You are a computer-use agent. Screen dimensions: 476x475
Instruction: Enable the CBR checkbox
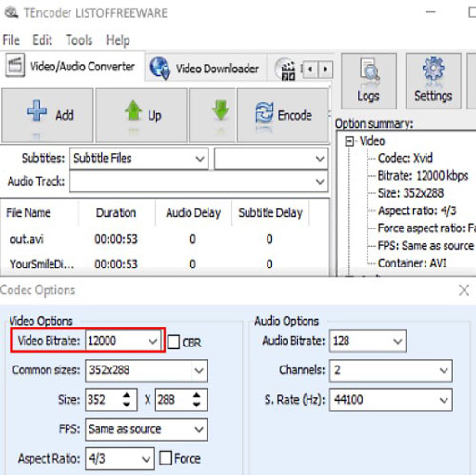click(x=173, y=342)
